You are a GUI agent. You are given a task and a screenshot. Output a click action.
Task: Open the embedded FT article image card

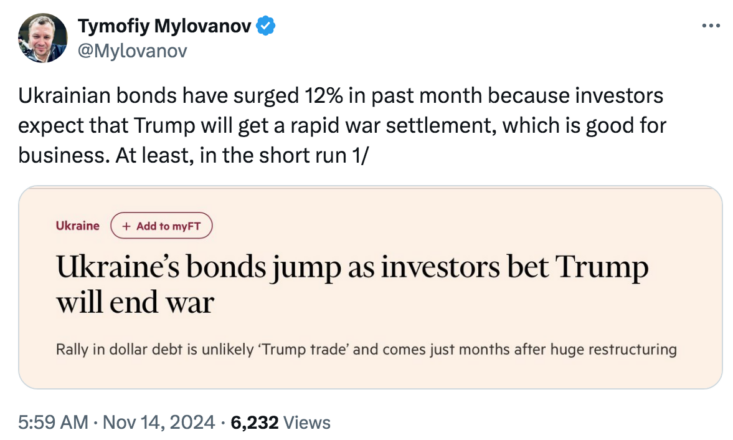pos(370,287)
